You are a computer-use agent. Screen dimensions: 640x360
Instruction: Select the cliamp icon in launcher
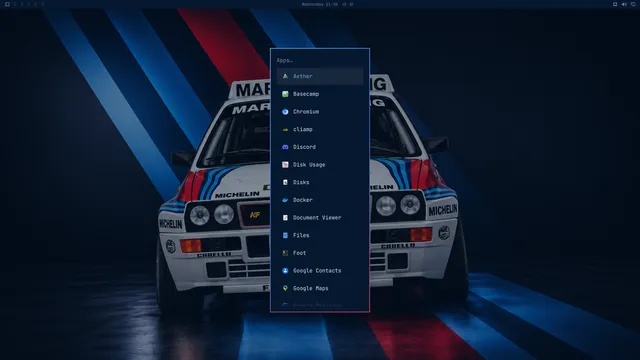[285, 129]
